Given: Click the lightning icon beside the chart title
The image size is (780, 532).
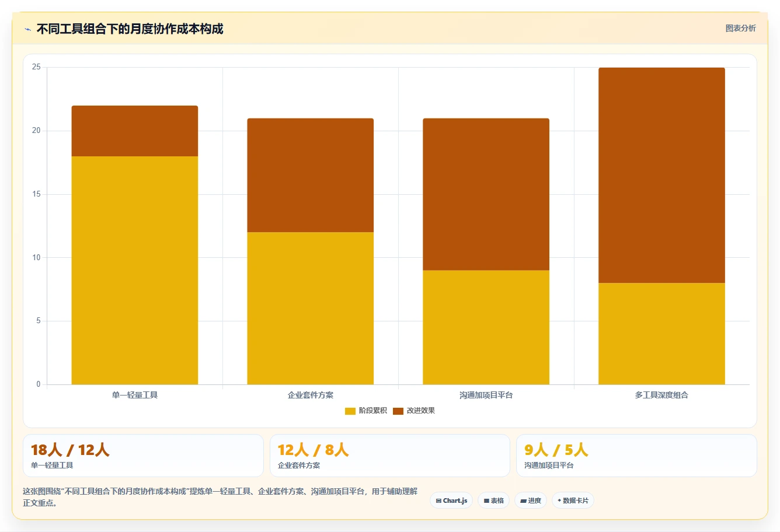Looking at the screenshot, I should (x=27, y=29).
